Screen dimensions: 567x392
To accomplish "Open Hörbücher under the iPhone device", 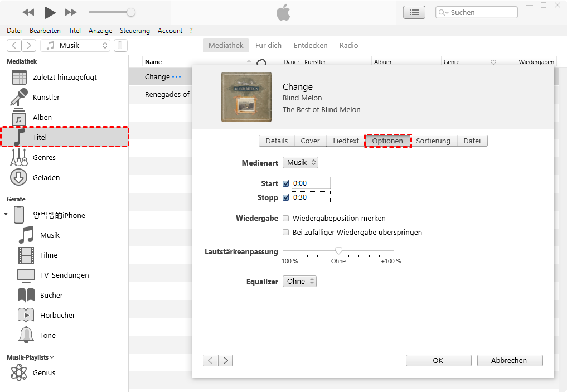I will click(x=57, y=315).
